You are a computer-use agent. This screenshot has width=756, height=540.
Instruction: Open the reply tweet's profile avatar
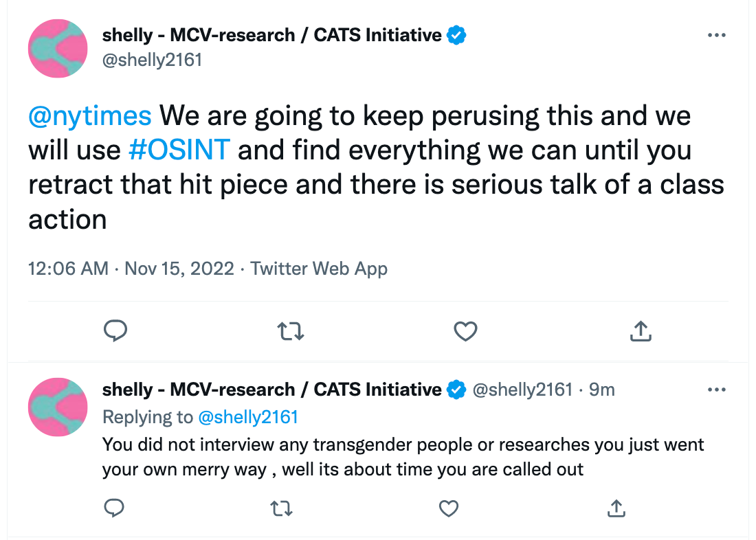(58, 407)
